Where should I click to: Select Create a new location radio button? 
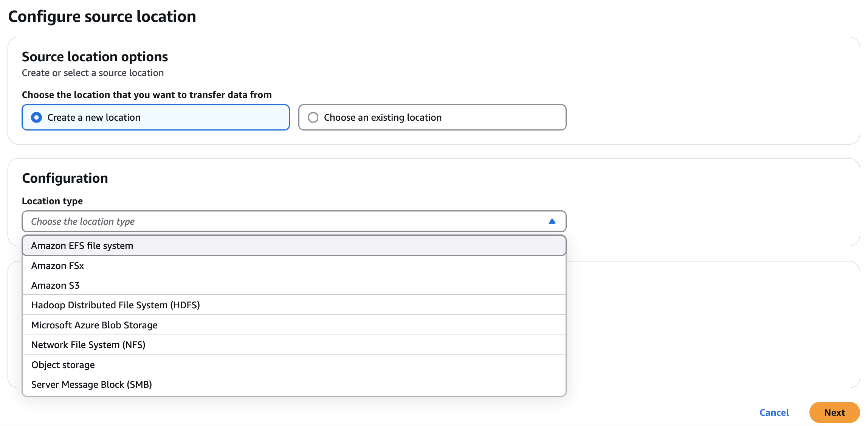pyautogui.click(x=36, y=118)
